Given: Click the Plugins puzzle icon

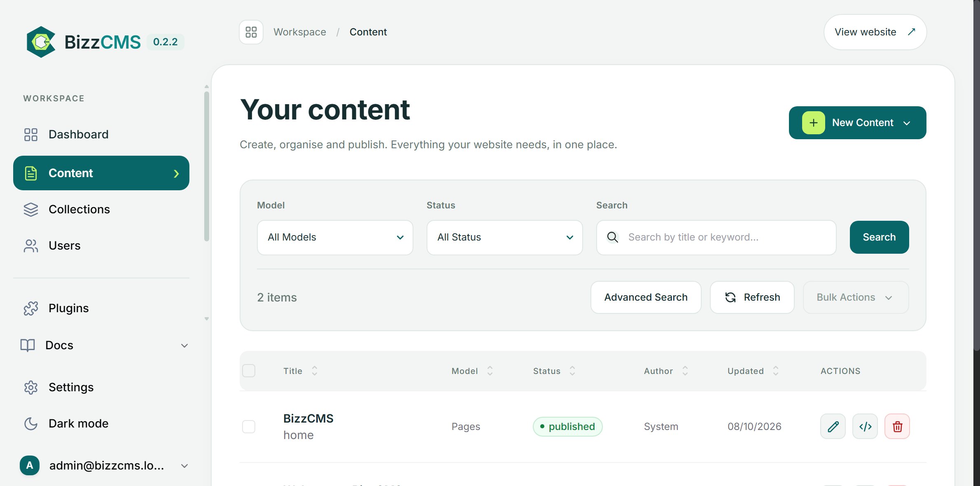Looking at the screenshot, I should click(31, 308).
